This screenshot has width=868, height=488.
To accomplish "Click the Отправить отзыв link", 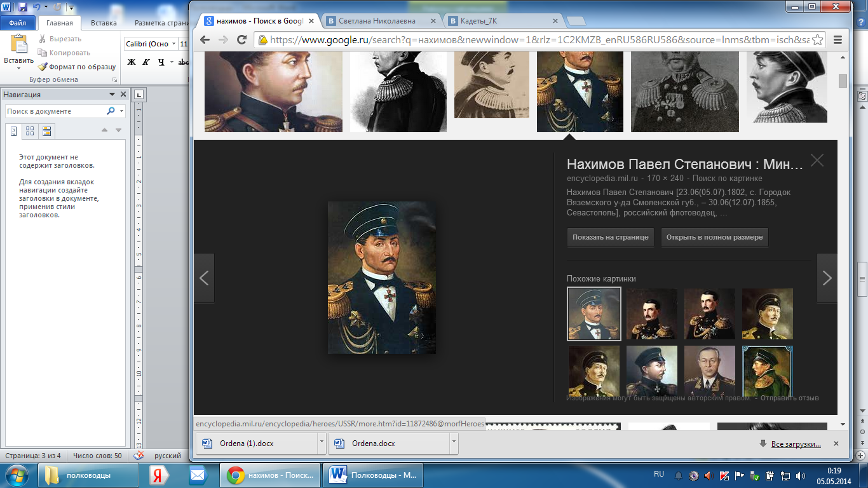I will (789, 398).
